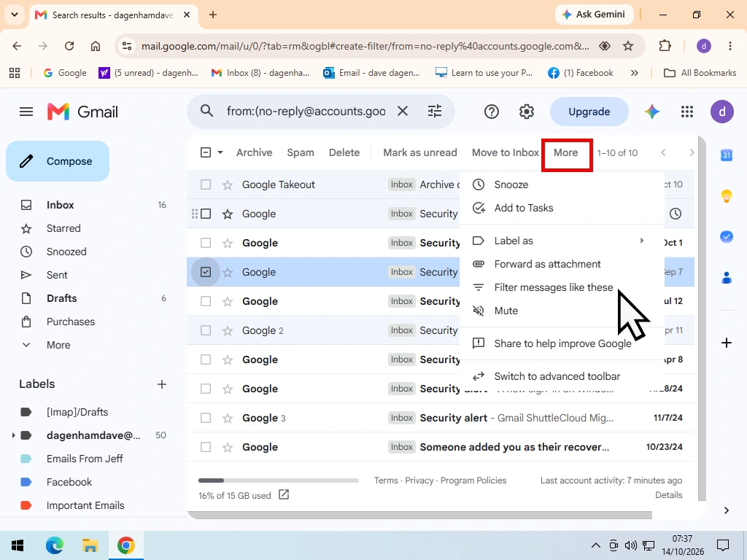Check the Google 3 email checkbox
Viewport: 747px width, 560px height.
pos(206,418)
